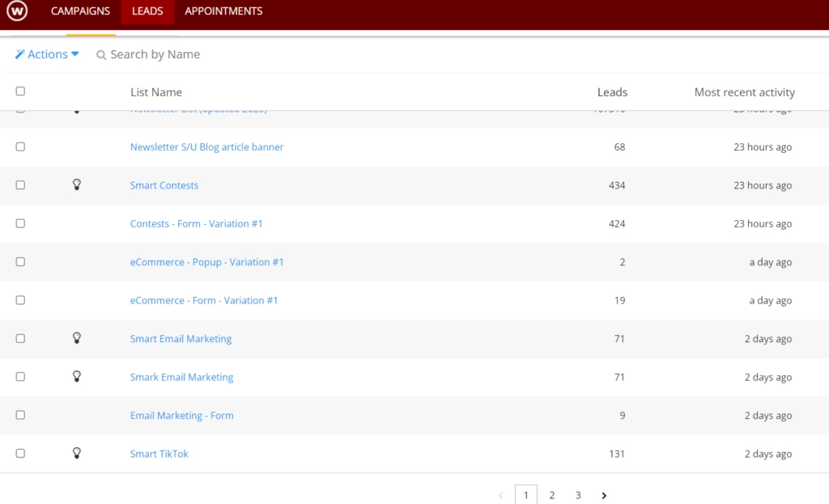Screen dimensions: 829x504
Task: Select current page 1 button
Action: (526, 495)
